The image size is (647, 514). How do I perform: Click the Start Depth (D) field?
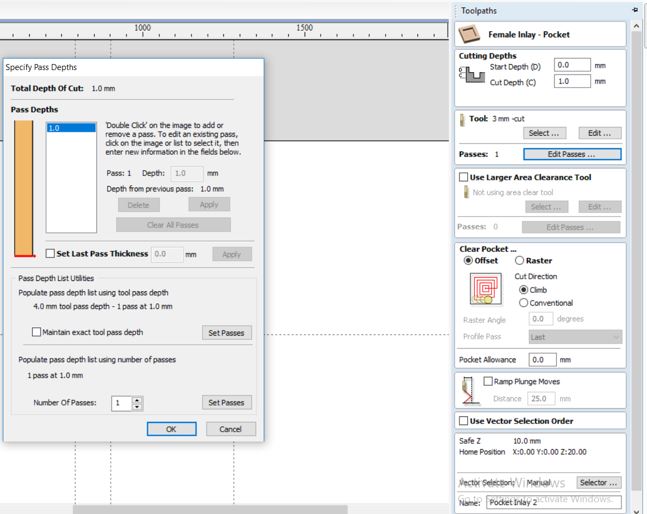pyautogui.click(x=572, y=65)
